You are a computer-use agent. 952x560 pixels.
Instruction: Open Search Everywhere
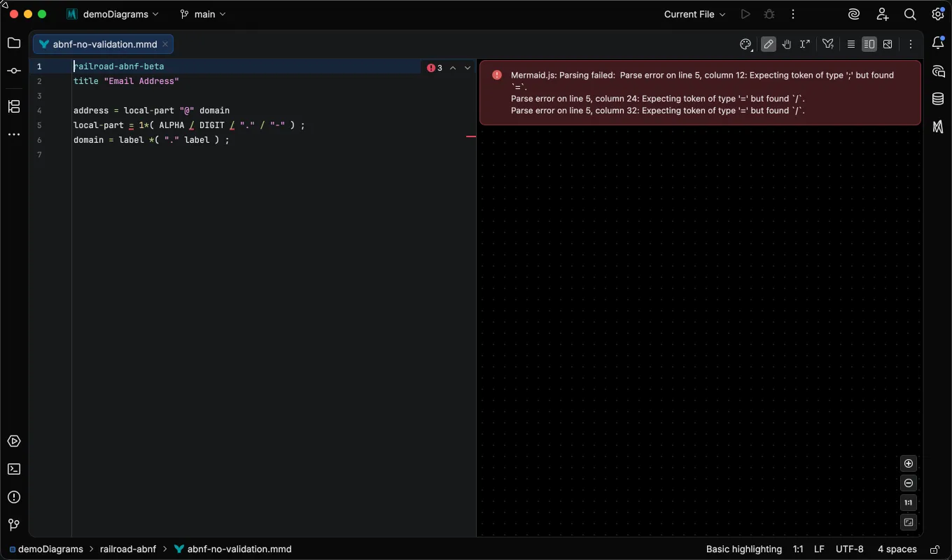tap(910, 14)
